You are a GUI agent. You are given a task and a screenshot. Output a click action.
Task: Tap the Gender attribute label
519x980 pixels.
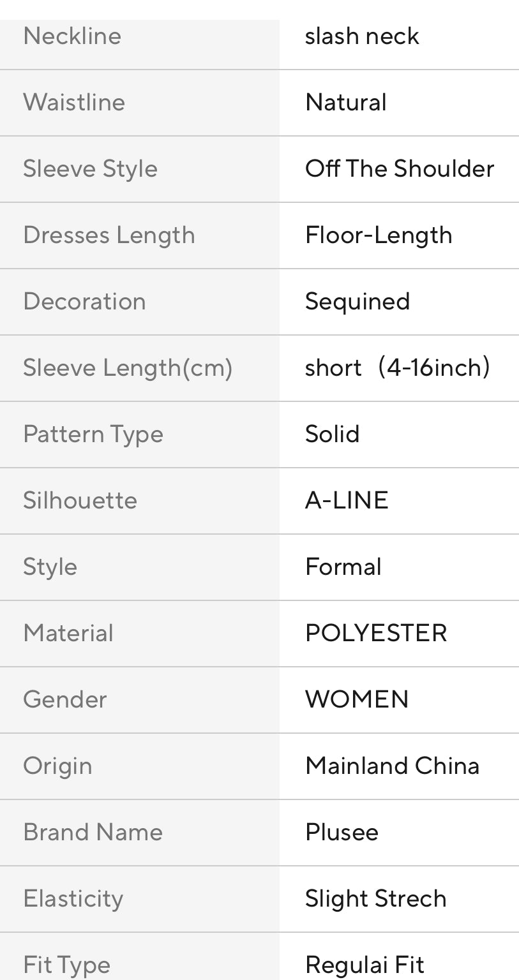[65, 700]
